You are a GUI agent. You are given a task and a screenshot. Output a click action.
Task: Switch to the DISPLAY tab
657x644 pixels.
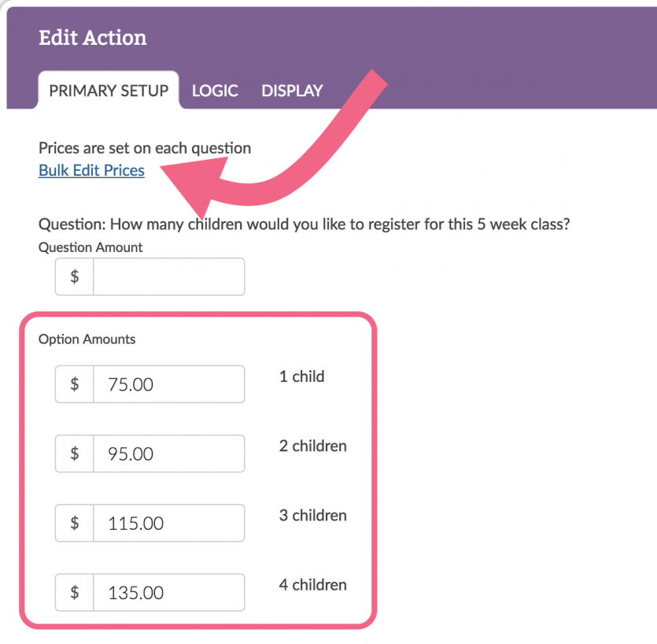click(291, 91)
